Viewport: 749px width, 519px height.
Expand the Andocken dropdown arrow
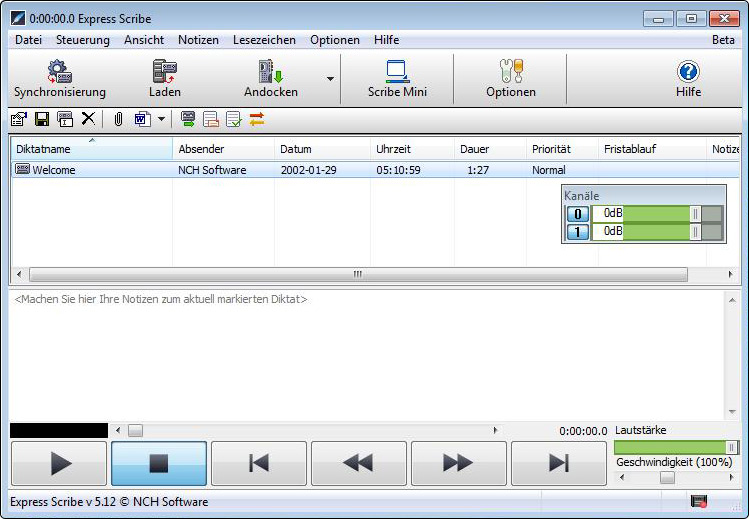331,79
